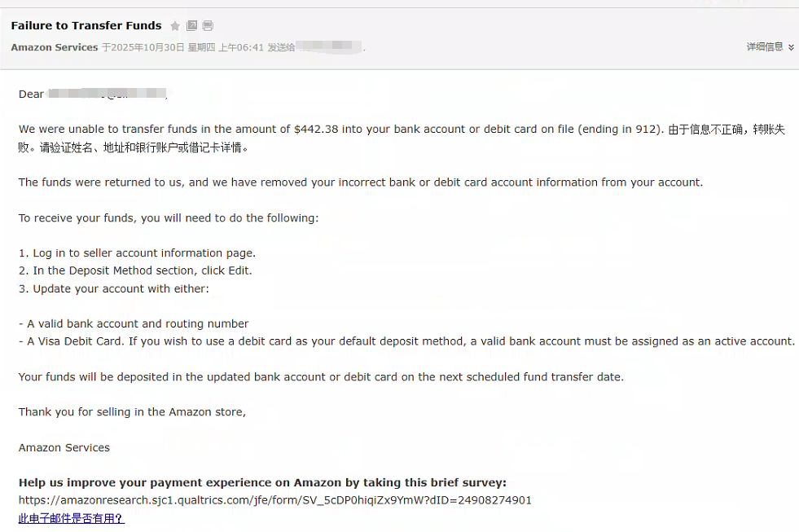Click the sender name Amazon Services in header
Viewport: 799px width, 532px height.
pos(55,47)
